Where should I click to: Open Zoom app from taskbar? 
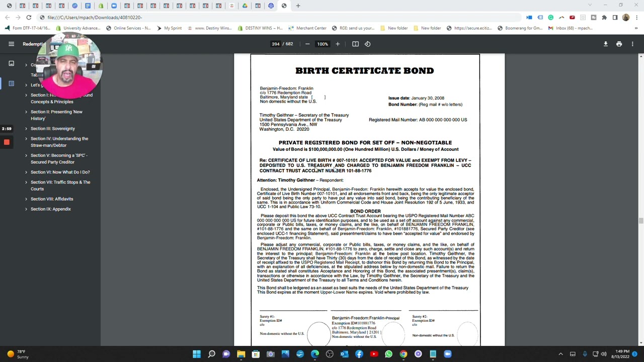click(447, 354)
